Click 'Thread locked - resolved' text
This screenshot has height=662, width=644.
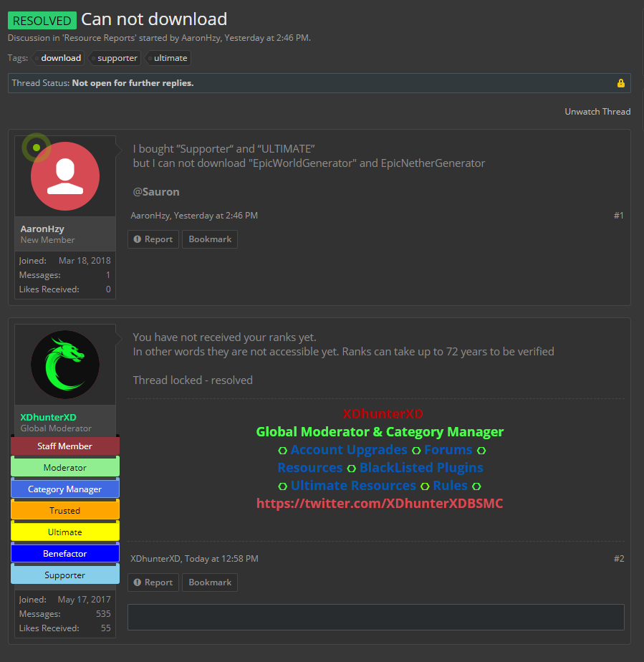(193, 380)
